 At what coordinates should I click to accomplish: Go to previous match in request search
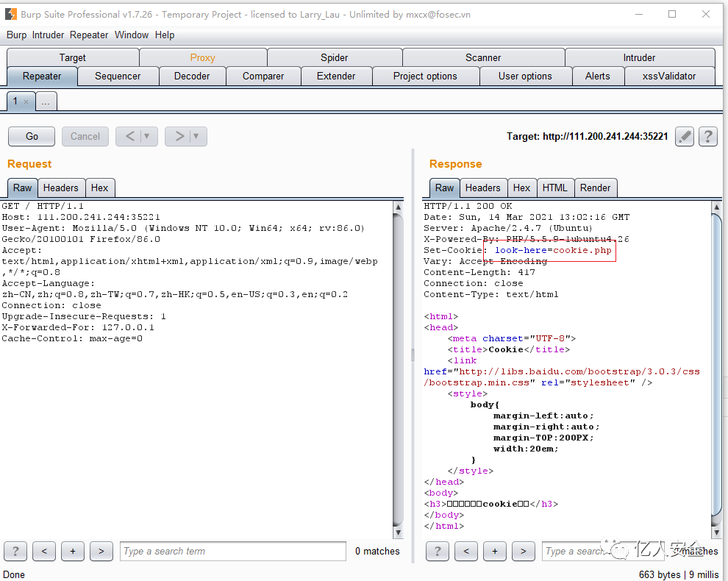[44, 551]
